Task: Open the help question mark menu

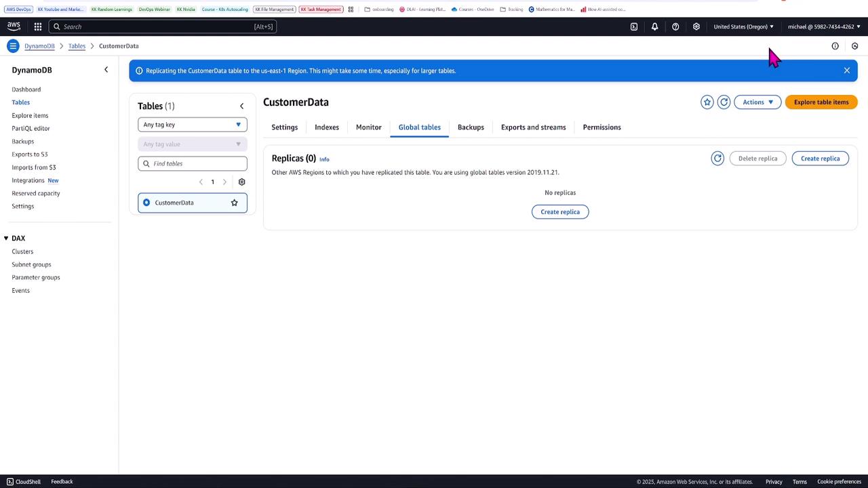Action: [675, 26]
